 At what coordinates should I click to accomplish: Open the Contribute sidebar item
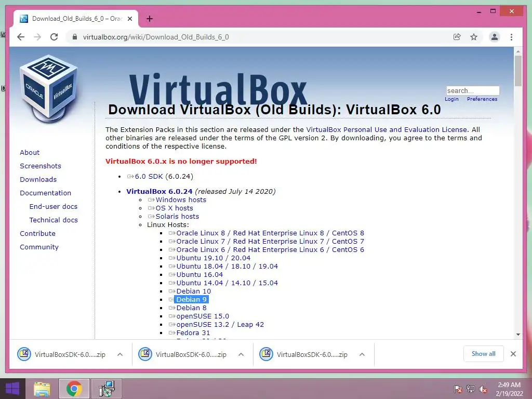37,234
